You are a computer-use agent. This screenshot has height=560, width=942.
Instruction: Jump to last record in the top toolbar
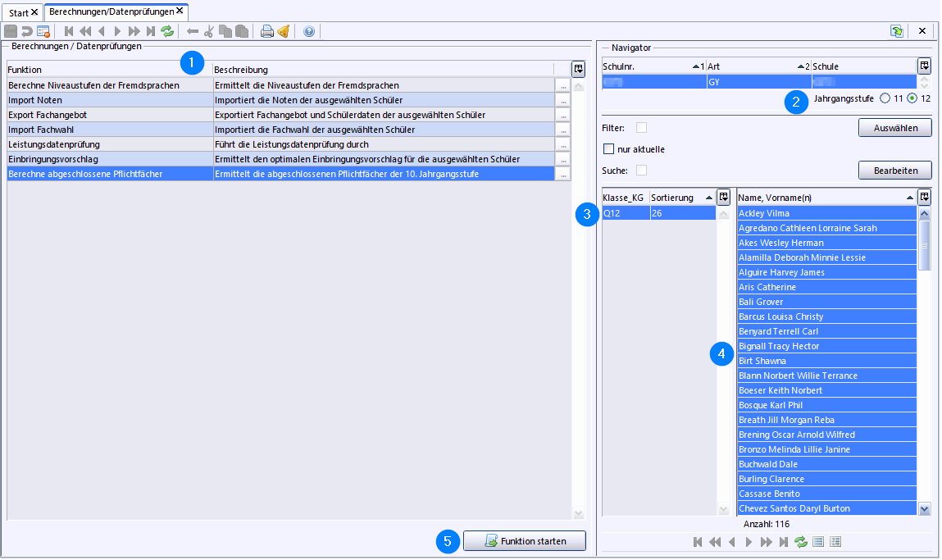tap(151, 31)
